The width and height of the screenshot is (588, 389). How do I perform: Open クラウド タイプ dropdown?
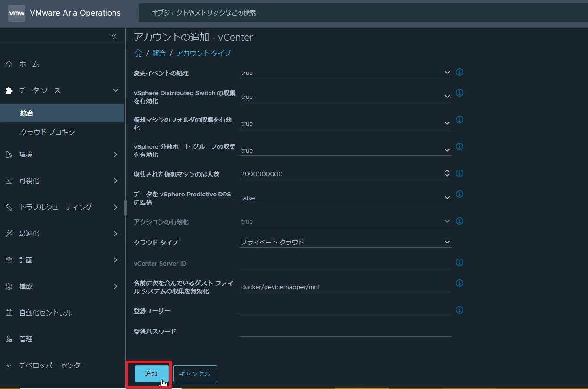345,242
